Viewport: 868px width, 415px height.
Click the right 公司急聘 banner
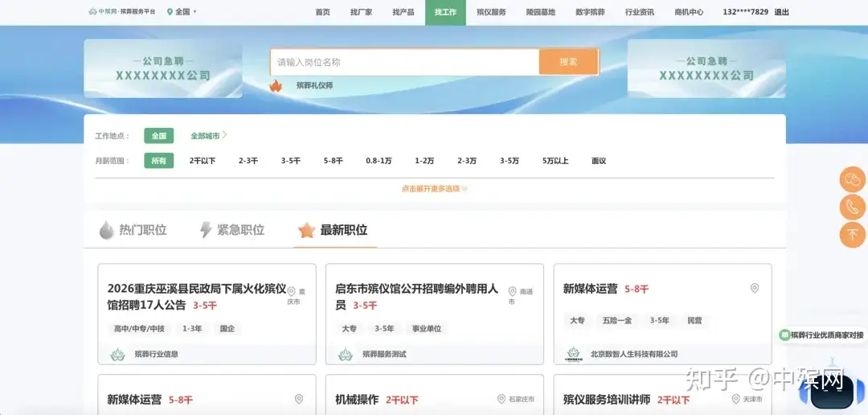click(x=706, y=68)
